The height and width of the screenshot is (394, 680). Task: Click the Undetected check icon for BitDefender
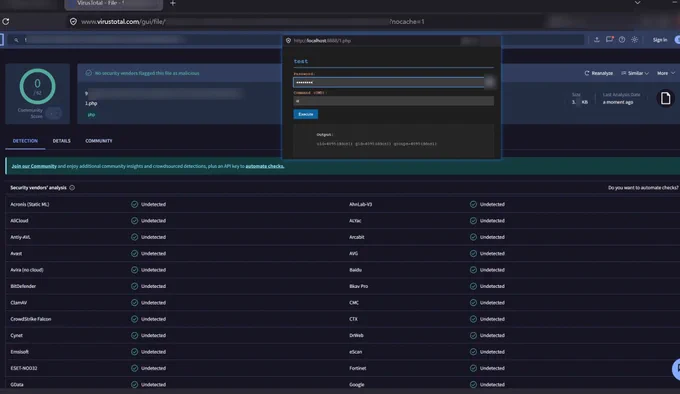[x=134, y=286]
